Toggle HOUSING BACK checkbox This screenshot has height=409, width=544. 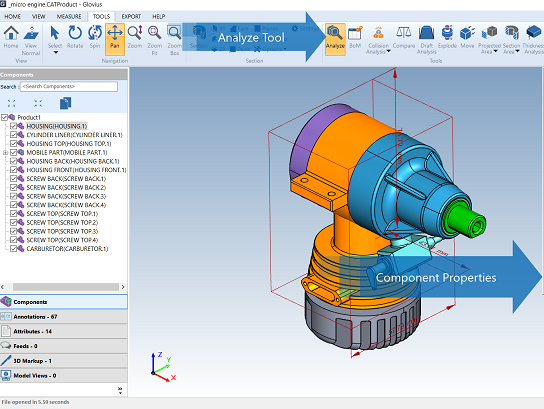(13, 161)
